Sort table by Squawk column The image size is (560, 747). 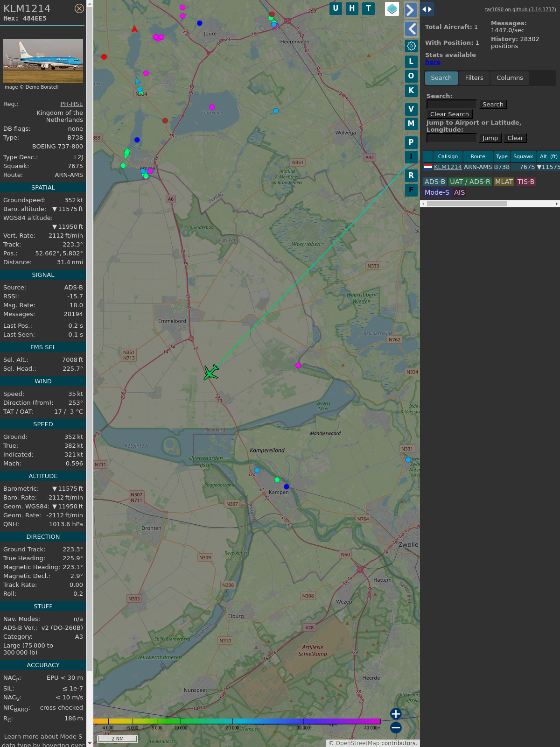coord(523,157)
